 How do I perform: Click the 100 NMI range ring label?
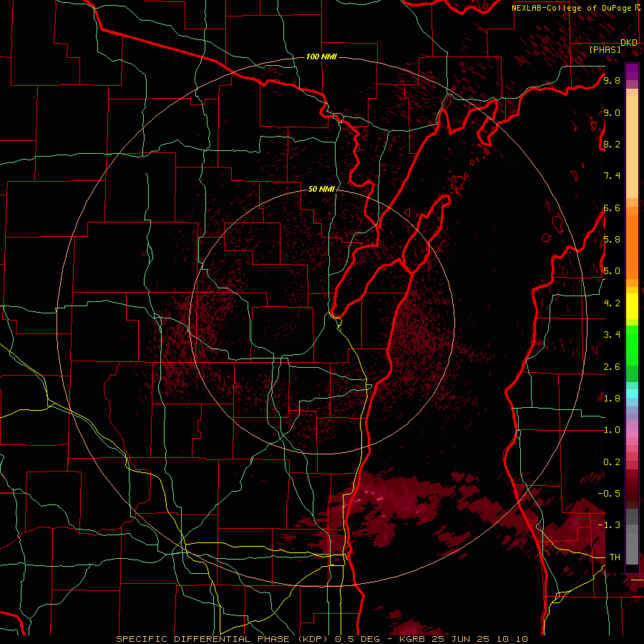pos(321,57)
